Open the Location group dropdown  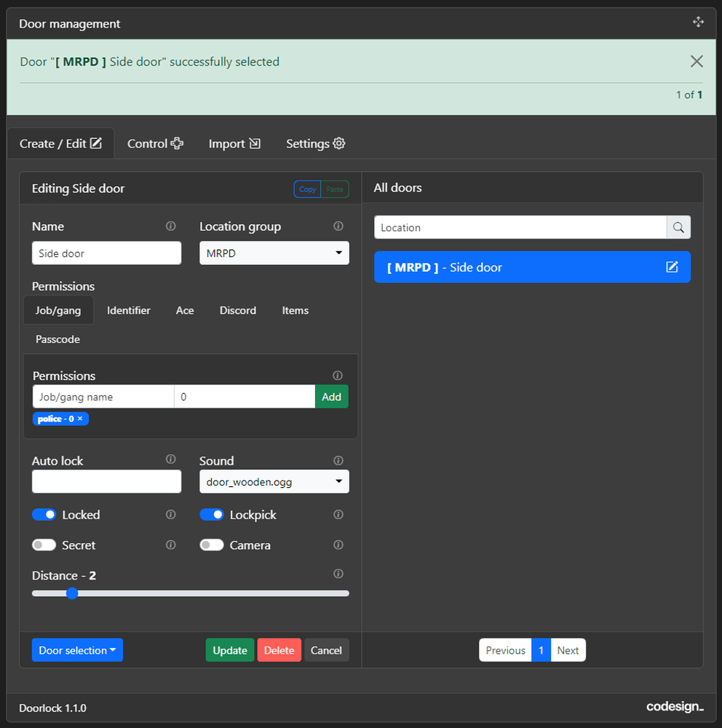pyautogui.click(x=274, y=253)
